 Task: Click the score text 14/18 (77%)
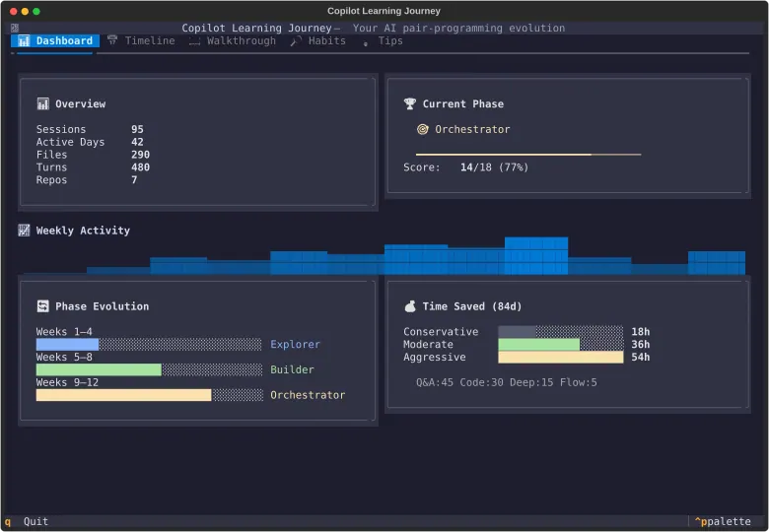[x=494, y=167]
